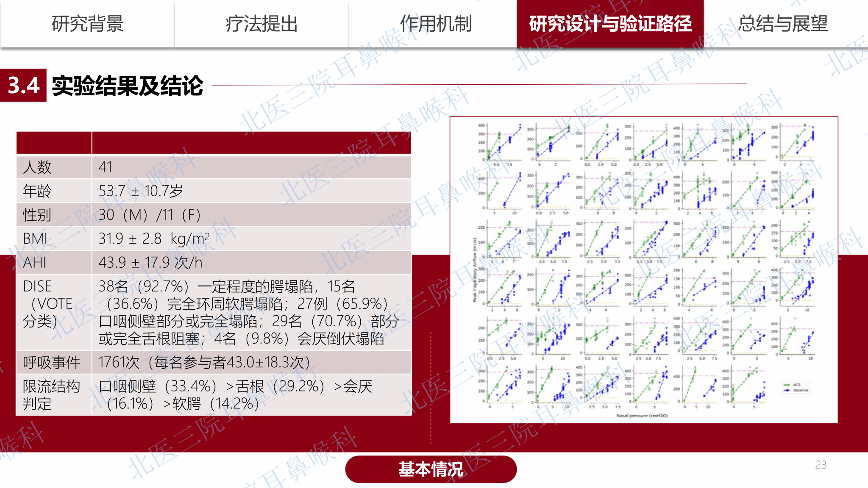Switch to the 疗法提出 tab

262,24
